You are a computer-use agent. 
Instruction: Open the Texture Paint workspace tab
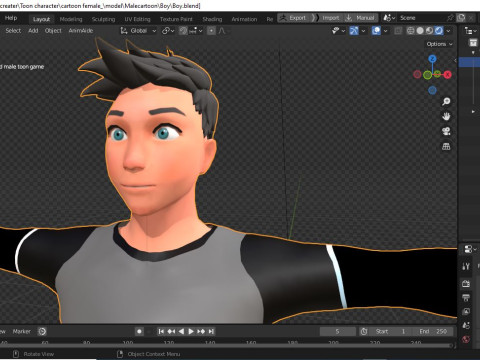(176, 19)
